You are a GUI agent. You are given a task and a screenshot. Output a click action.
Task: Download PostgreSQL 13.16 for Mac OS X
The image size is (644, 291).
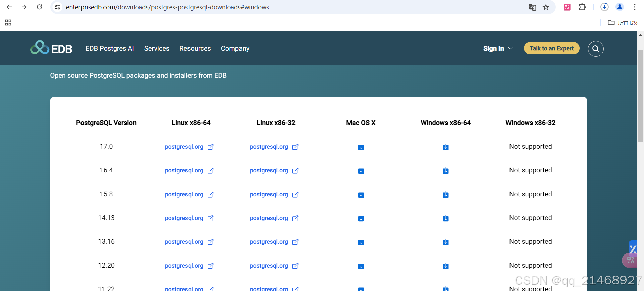[x=361, y=242]
